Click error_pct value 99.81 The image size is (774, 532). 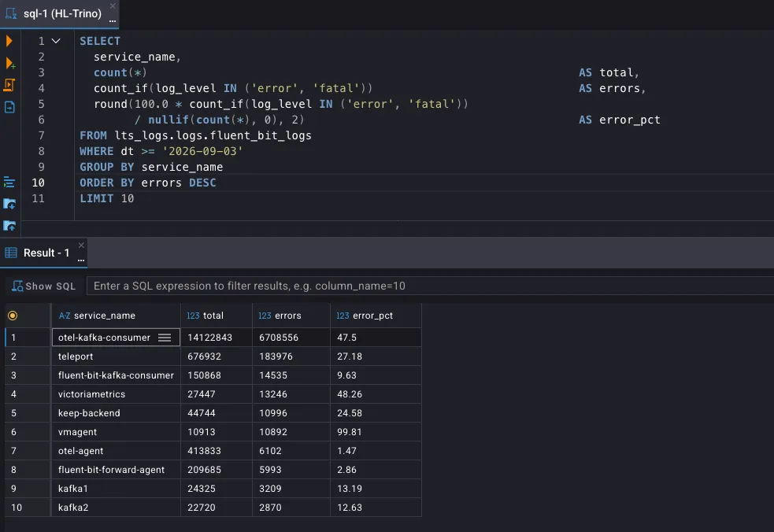click(x=376, y=432)
